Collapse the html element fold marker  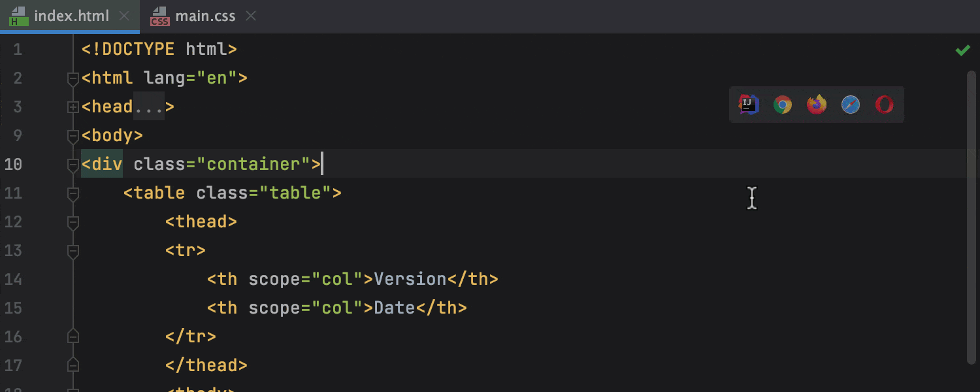point(73,78)
